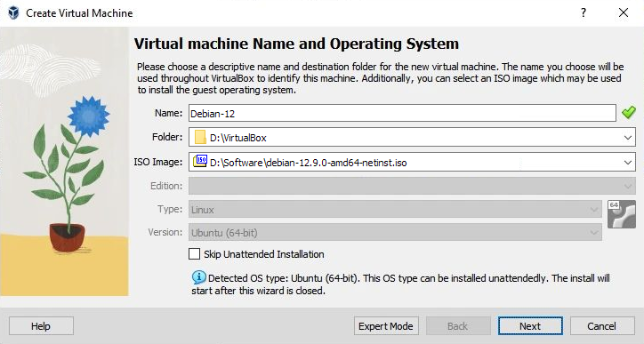
Task: Proceed with the Next button
Action: [x=530, y=326]
